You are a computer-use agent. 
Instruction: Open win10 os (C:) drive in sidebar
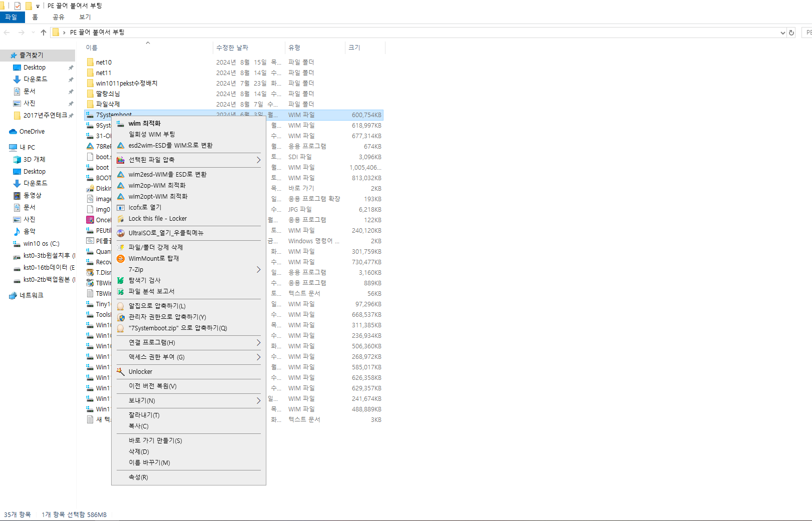(41, 244)
